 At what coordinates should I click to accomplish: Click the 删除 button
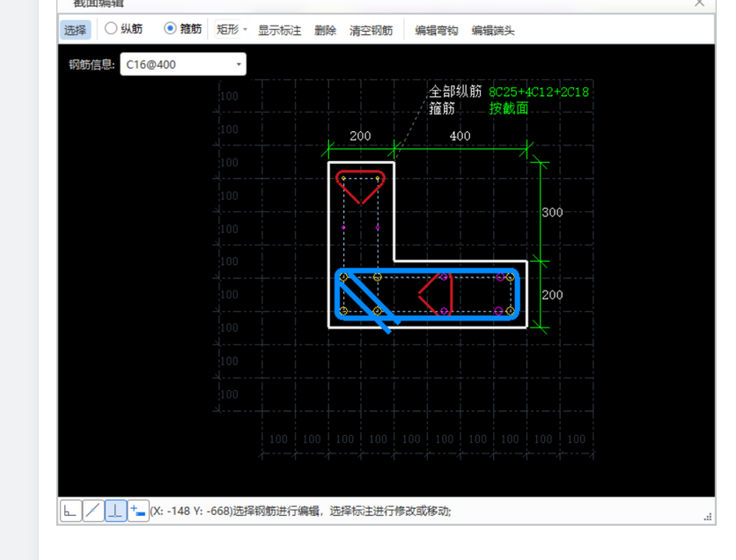325,31
